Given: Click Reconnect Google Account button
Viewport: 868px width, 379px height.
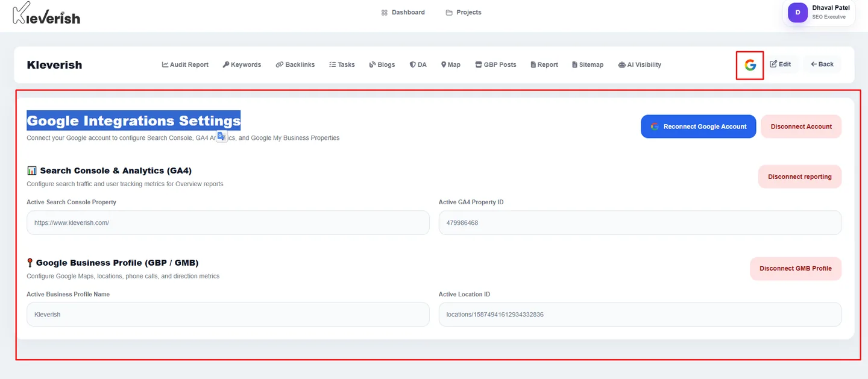Looking at the screenshot, I should point(698,127).
